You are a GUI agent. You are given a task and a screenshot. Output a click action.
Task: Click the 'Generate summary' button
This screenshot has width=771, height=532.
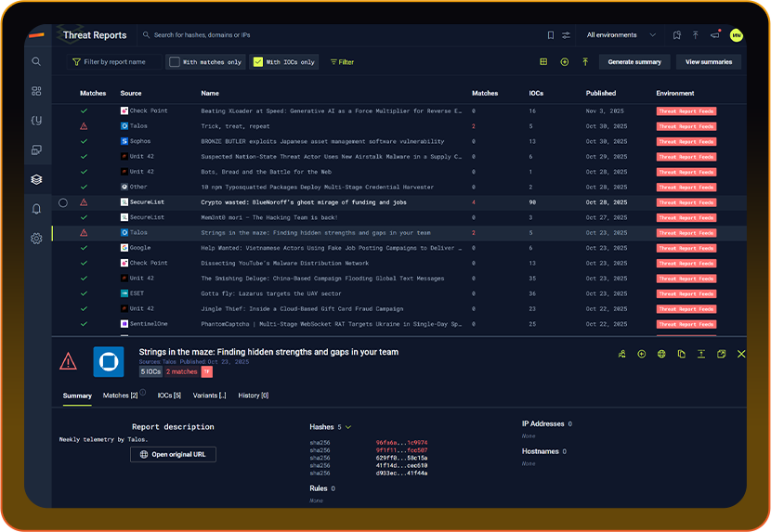634,62
